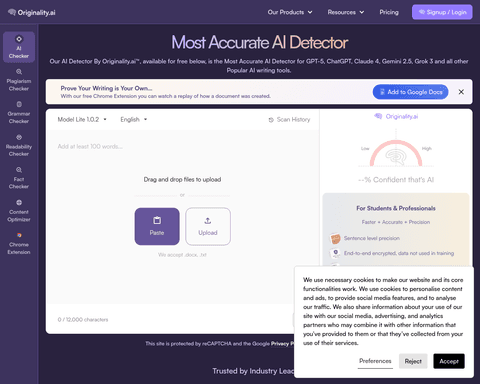Viewport: 480px width, 384px height.
Task: Expand the Resources menu
Action: [x=346, y=12]
